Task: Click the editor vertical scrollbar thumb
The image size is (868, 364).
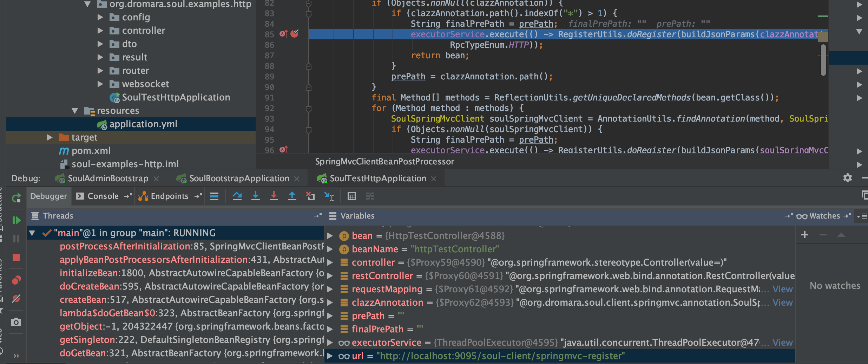Action: pos(823,60)
